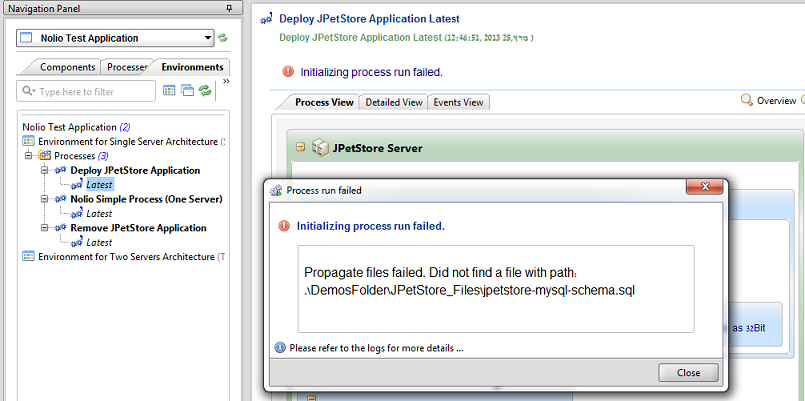
Task: Collapse the JPetStore Server section
Action: click(301, 147)
